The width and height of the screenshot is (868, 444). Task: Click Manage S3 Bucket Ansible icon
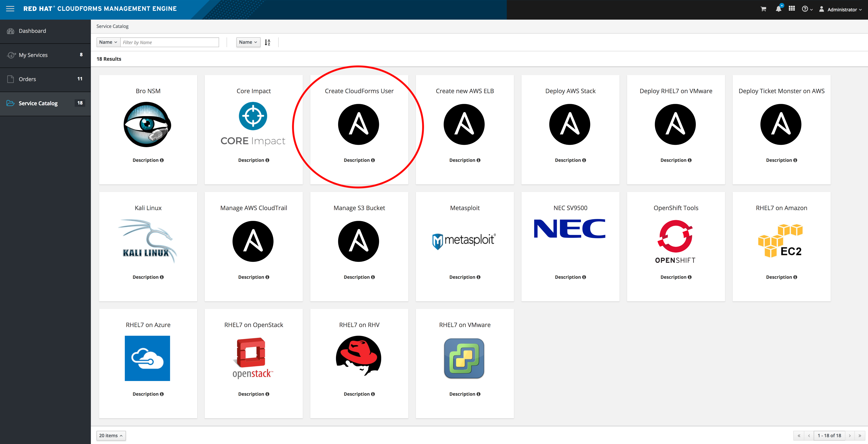coord(359,241)
